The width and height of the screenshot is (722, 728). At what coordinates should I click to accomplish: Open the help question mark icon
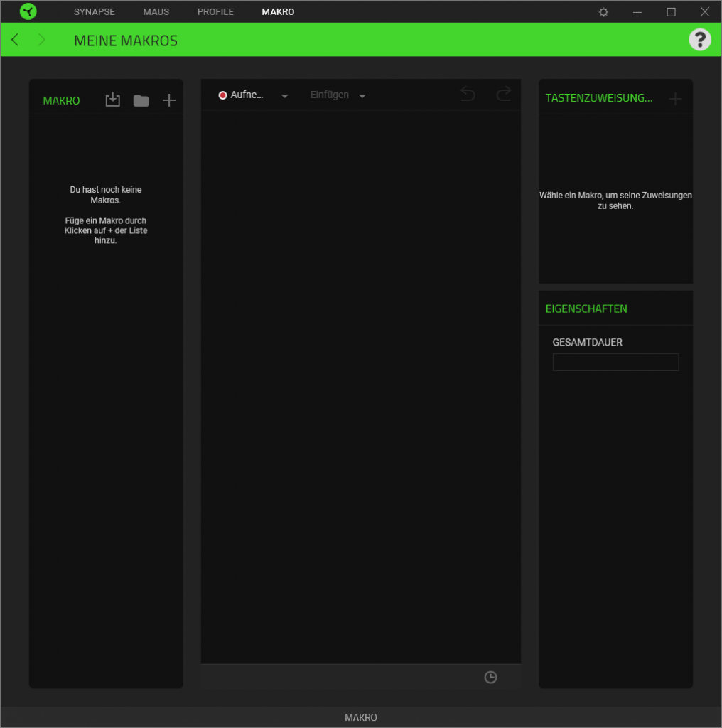pyautogui.click(x=700, y=40)
